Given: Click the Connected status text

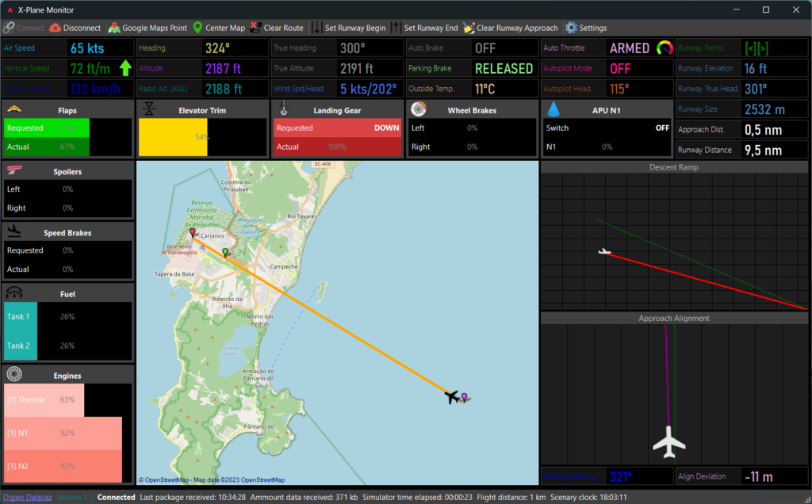Looking at the screenshot, I should (117, 498).
